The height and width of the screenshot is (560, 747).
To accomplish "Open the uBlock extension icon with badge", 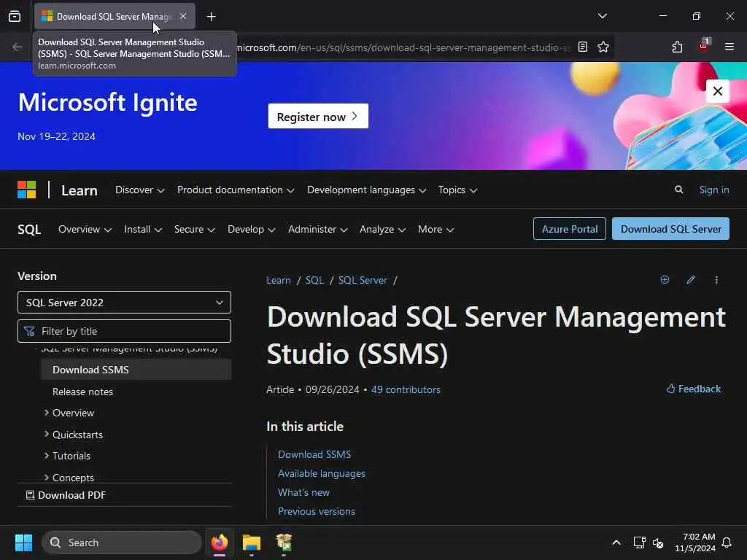I will point(703,46).
